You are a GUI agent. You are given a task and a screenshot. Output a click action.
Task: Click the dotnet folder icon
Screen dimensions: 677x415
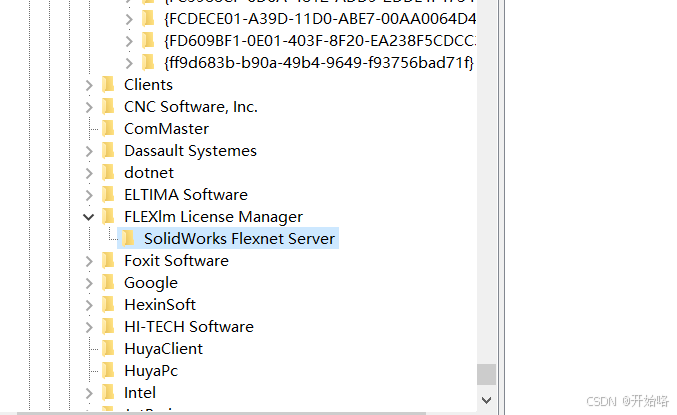coord(108,173)
